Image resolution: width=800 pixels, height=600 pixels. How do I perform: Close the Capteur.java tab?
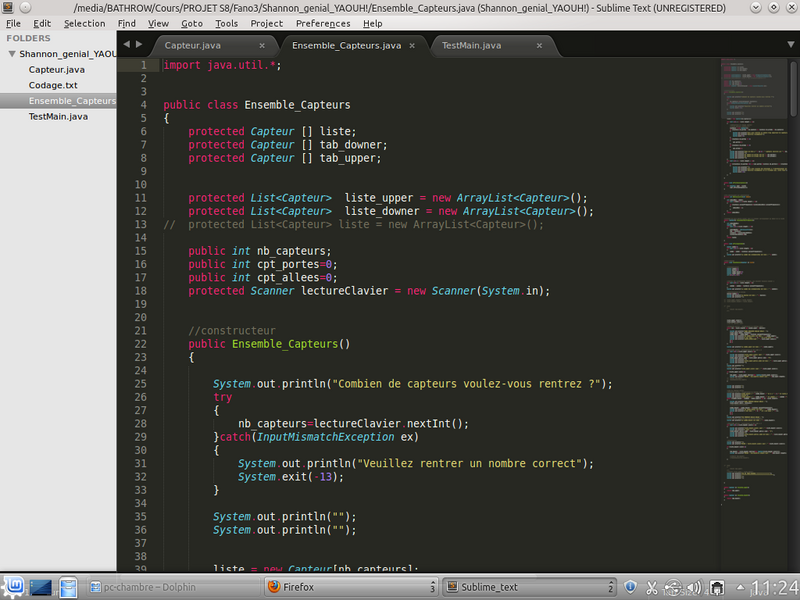(x=262, y=46)
